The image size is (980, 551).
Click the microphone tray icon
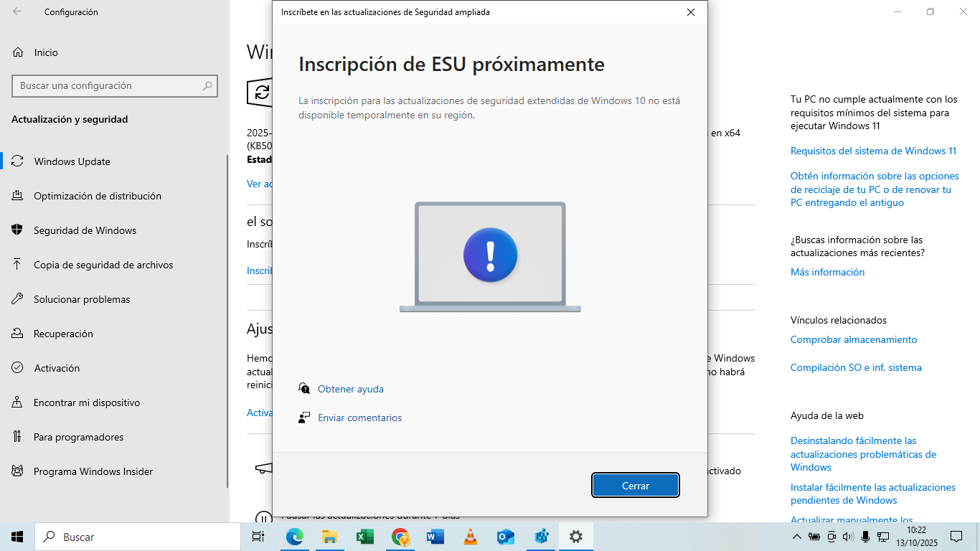tap(865, 537)
